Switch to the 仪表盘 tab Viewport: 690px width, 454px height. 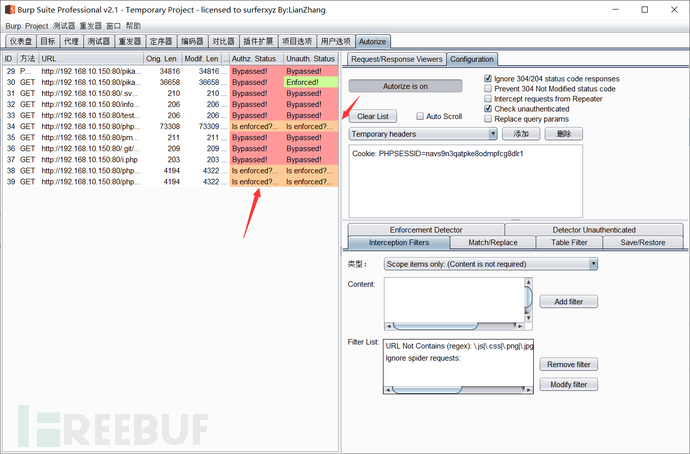pos(21,41)
